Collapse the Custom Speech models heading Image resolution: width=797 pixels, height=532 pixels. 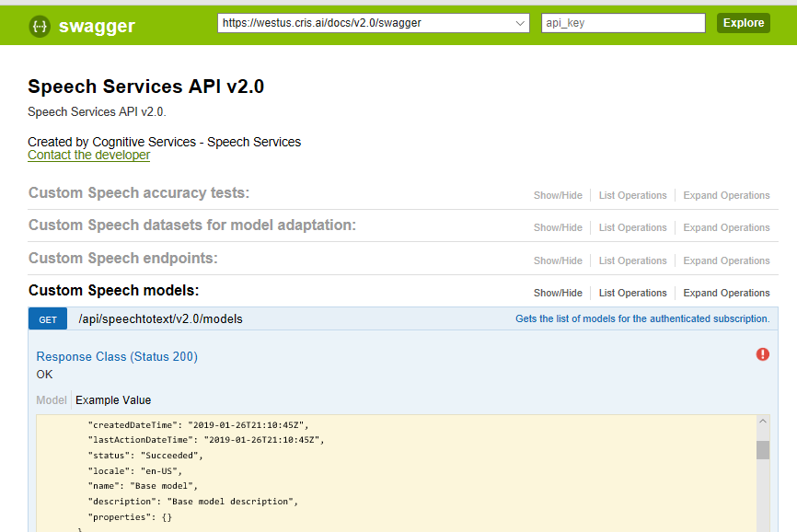click(x=114, y=291)
